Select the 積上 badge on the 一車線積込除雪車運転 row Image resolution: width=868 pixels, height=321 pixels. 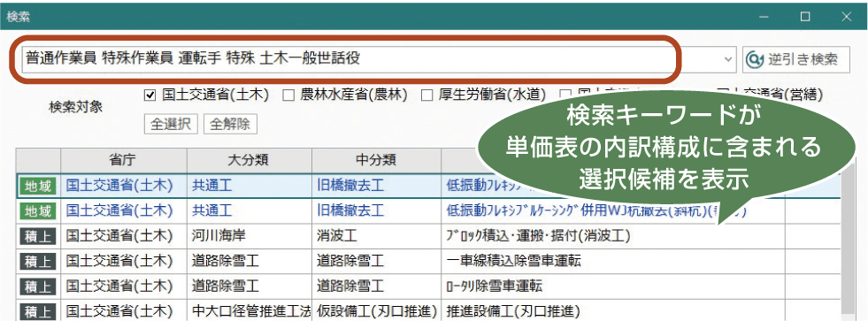(38, 261)
